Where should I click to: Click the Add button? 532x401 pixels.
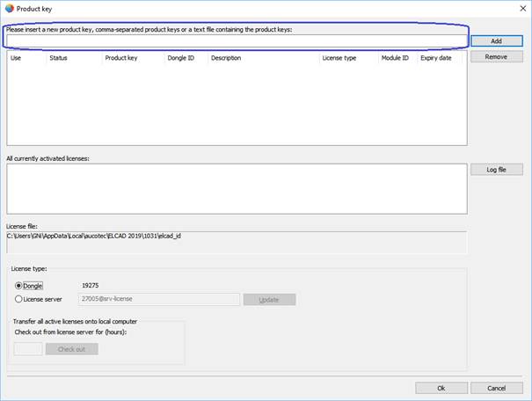[496, 40]
